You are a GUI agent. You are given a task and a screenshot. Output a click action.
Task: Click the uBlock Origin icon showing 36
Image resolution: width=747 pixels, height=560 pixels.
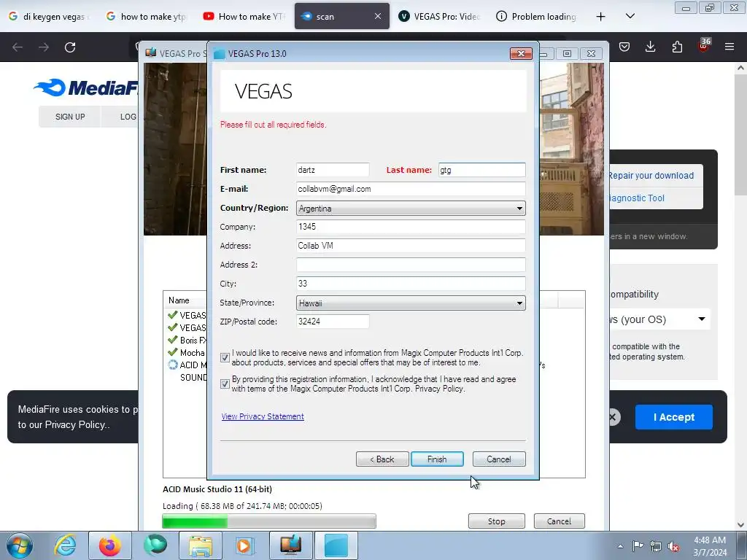click(704, 45)
